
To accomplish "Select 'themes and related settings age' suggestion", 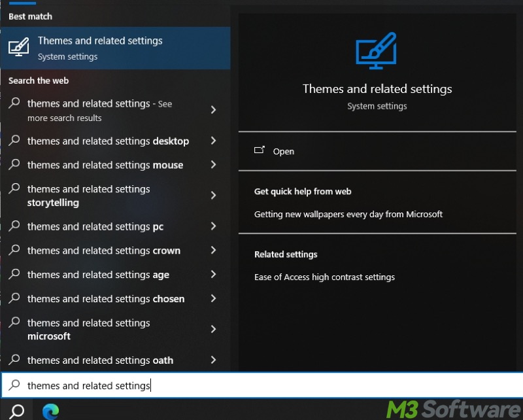I will [x=116, y=274].
